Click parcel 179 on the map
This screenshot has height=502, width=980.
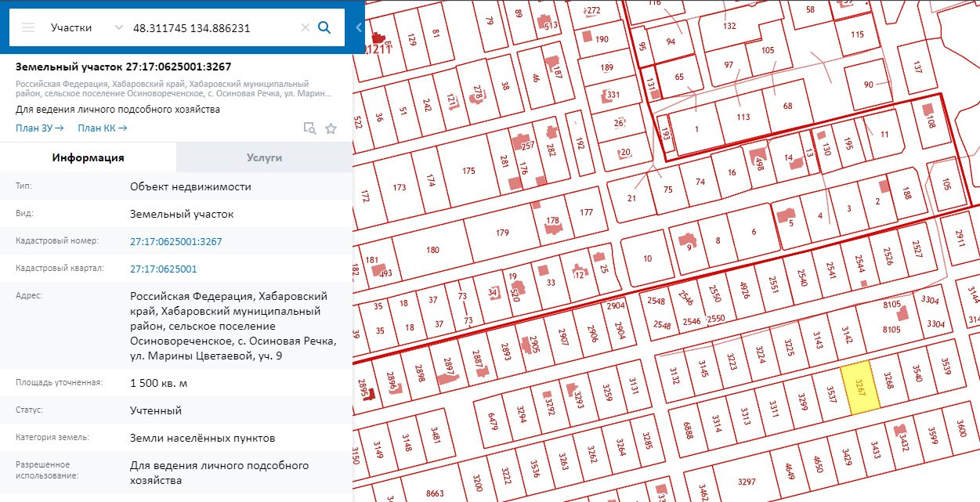pyautogui.click(x=502, y=233)
